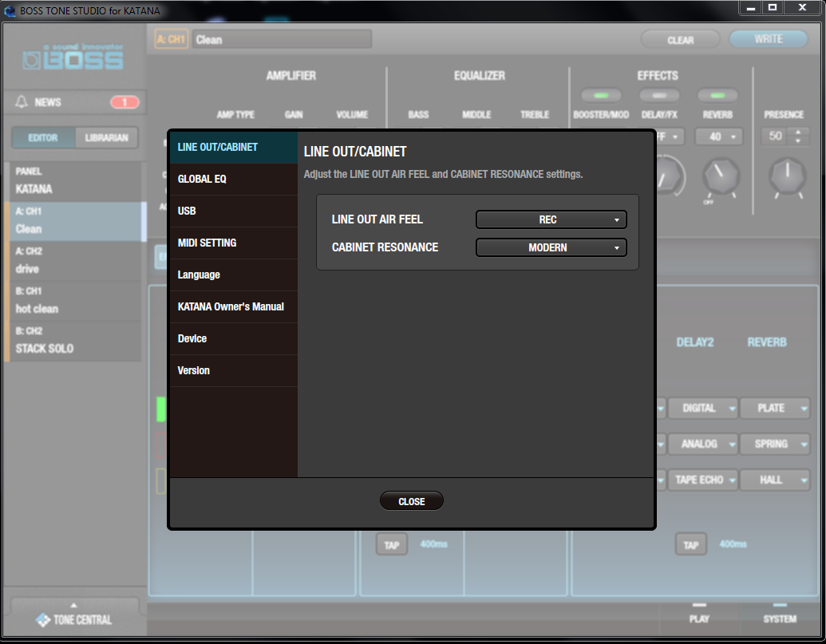Toggle the DELAY/FX effect LED
The height and width of the screenshot is (644, 826).
(659, 95)
